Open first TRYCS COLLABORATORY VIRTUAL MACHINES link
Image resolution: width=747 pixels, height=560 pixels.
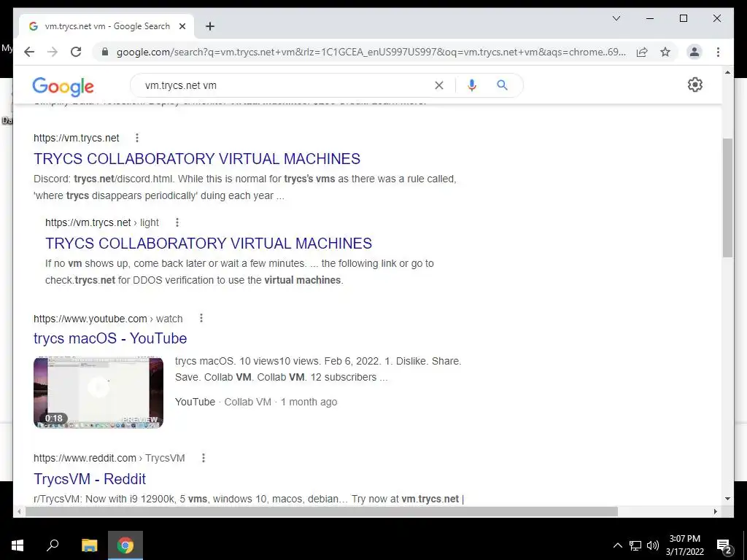[x=197, y=158]
